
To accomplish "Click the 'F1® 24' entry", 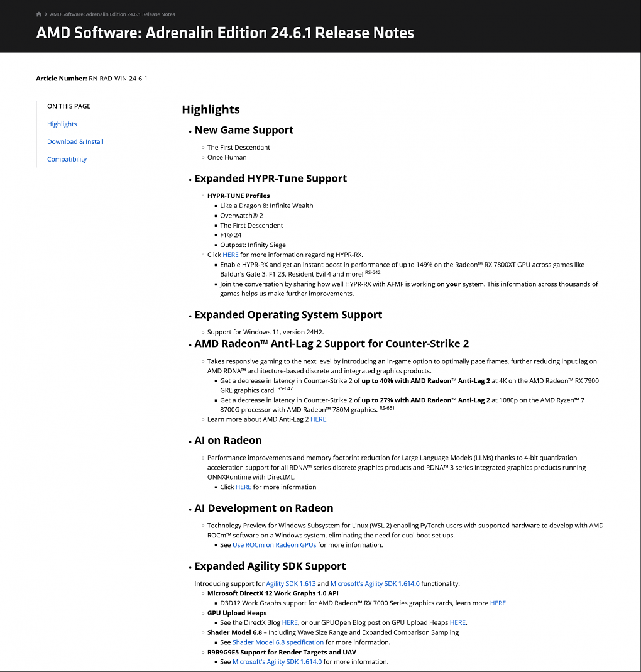I will pos(231,235).
